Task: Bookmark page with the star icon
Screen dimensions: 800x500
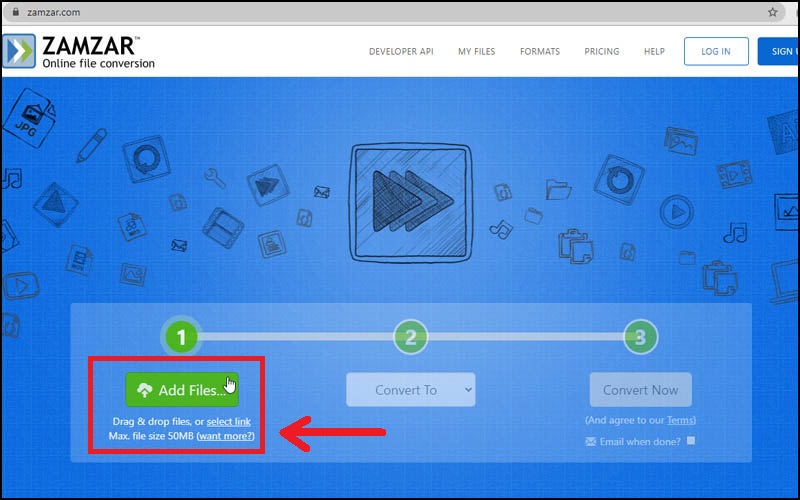Action: (772, 12)
